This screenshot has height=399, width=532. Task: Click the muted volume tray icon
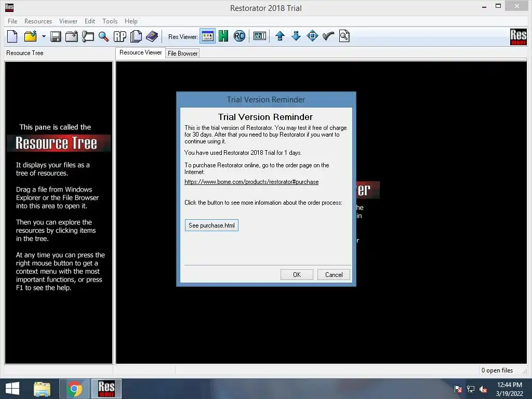(483, 389)
